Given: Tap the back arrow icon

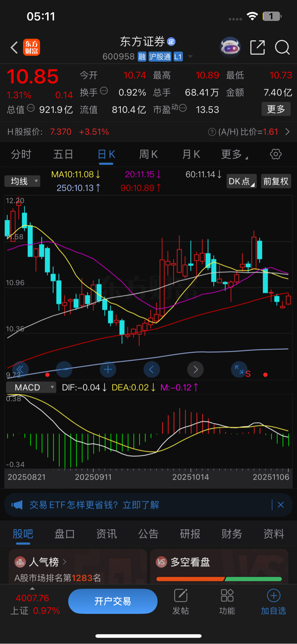Looking at the screenshot, I should coord(14,48).
